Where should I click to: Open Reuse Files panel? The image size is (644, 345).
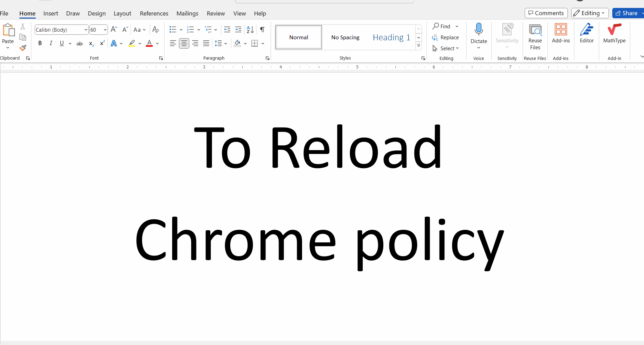point(535,36)
